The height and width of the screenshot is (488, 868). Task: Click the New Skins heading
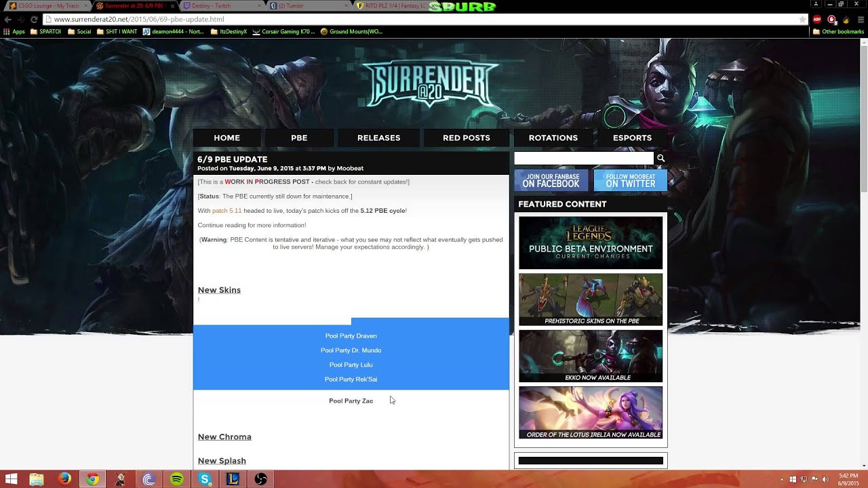219,290
